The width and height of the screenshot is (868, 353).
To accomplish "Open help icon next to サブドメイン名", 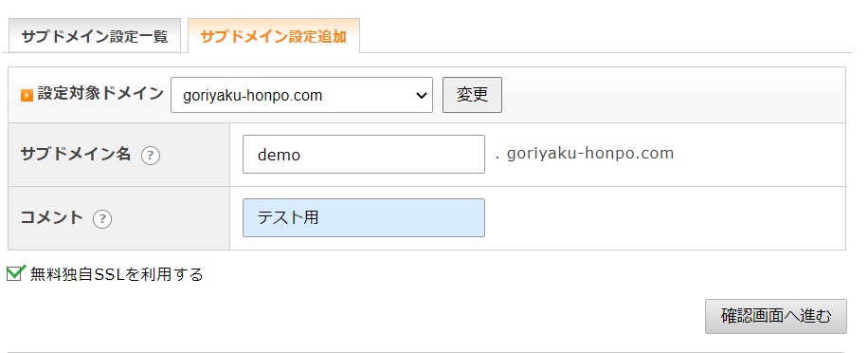I will [x=151, y=156].
